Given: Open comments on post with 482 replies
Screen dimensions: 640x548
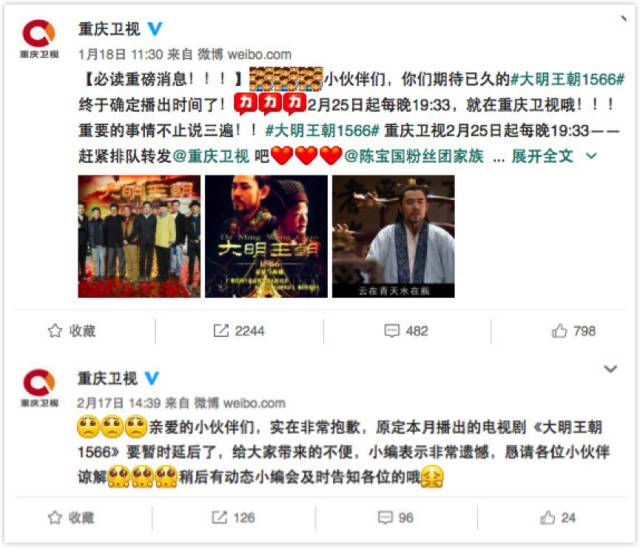Looking at the screenshot, I should tap(406, 331).
